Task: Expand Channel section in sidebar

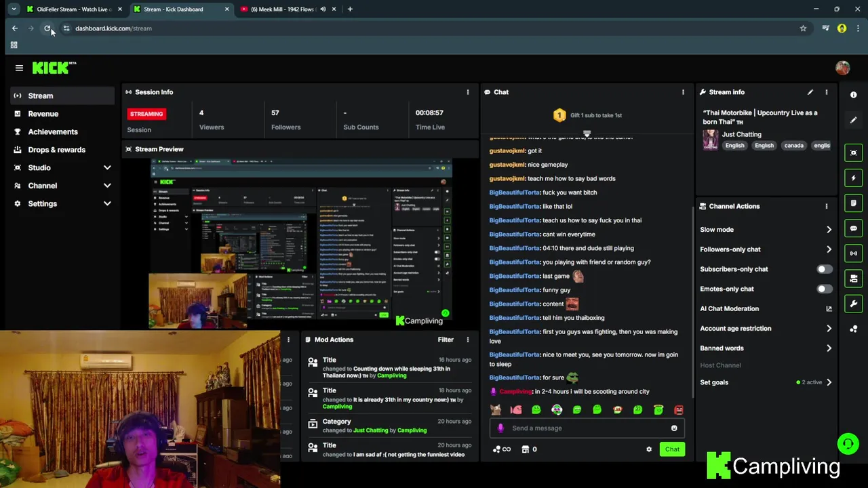Action: [x=107, y=186]
